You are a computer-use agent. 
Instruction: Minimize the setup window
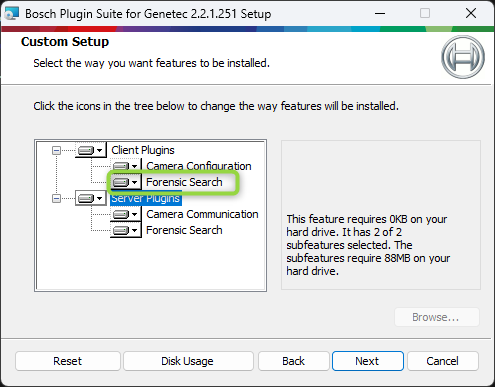380,14
